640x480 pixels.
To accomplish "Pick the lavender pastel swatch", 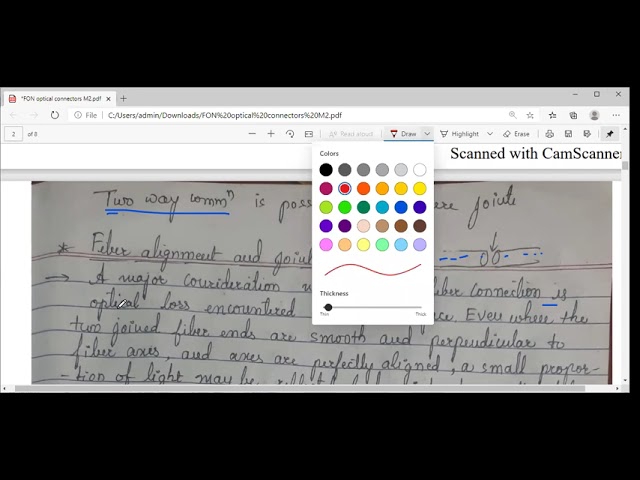I will [x=420, y=244].
